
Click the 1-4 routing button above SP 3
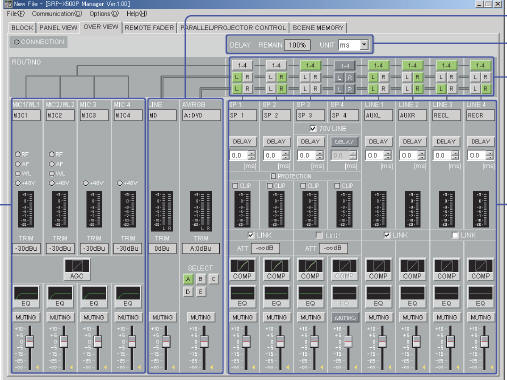pyautogui.click(x=310, y=65)
